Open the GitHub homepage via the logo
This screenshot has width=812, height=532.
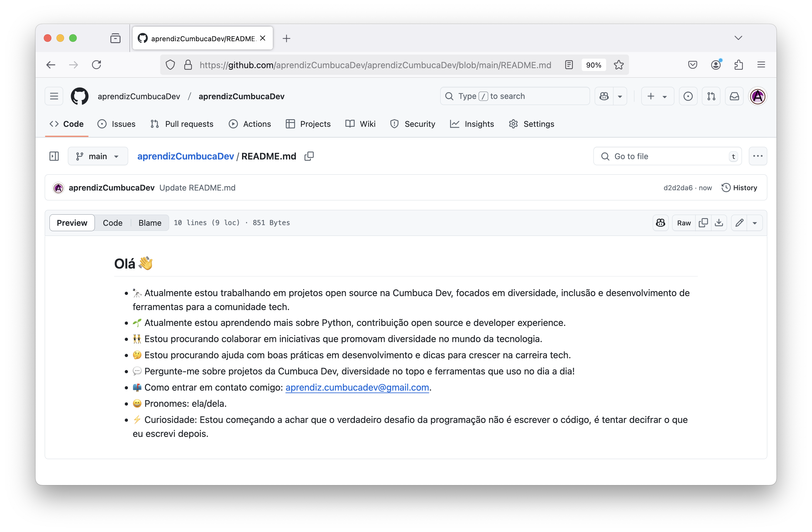[x=80, y=96]
